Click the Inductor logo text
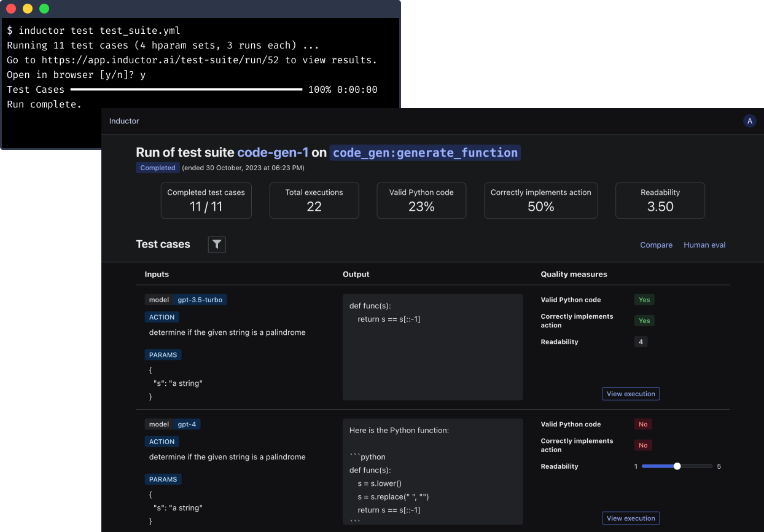The width and height of the screenshot is (764, 532). click(x=124, y=121)
